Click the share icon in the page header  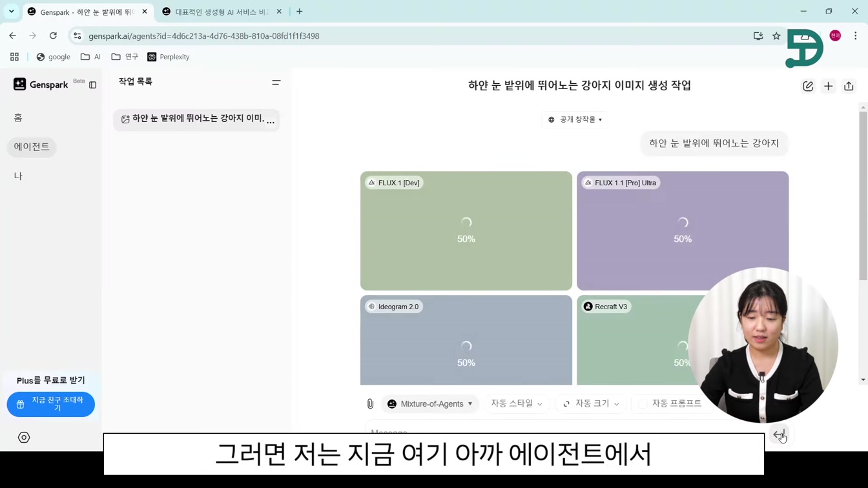click(x=849, y=86)
